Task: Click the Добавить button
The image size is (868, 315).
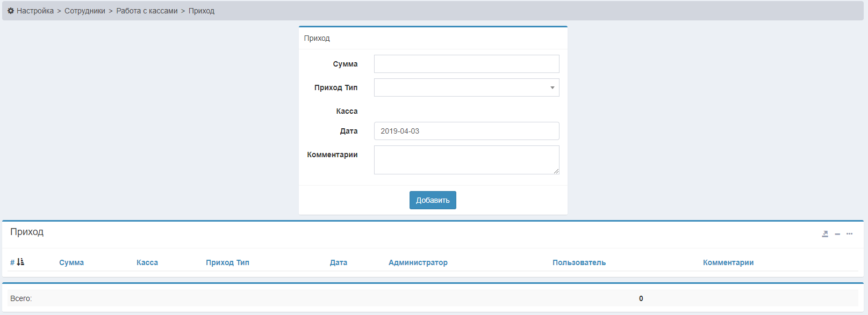Action: pos(433,200)
